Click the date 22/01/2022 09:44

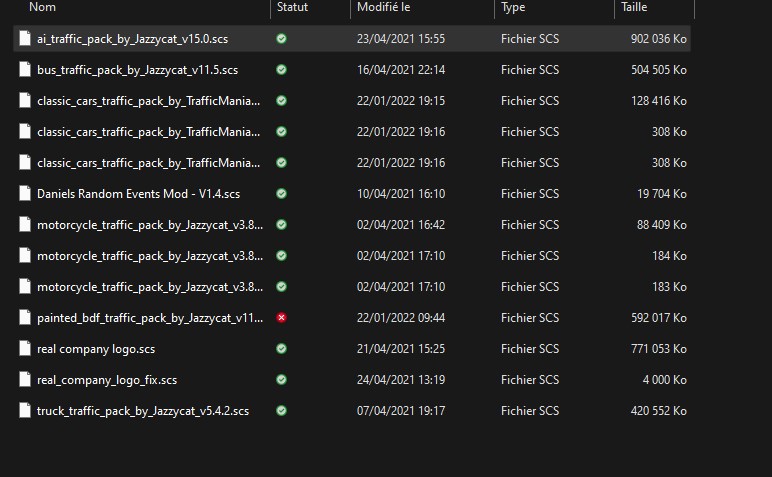(401, 318)
